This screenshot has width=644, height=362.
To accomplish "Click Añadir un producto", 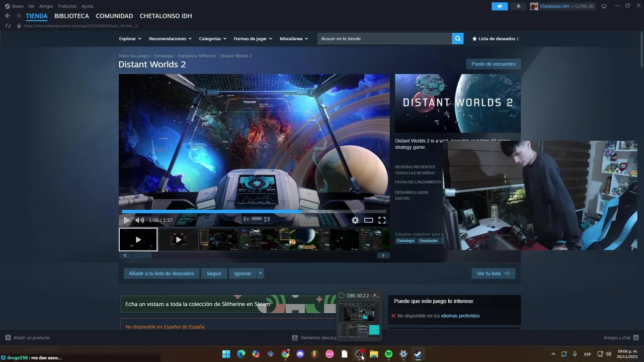I will coord(28,338).
